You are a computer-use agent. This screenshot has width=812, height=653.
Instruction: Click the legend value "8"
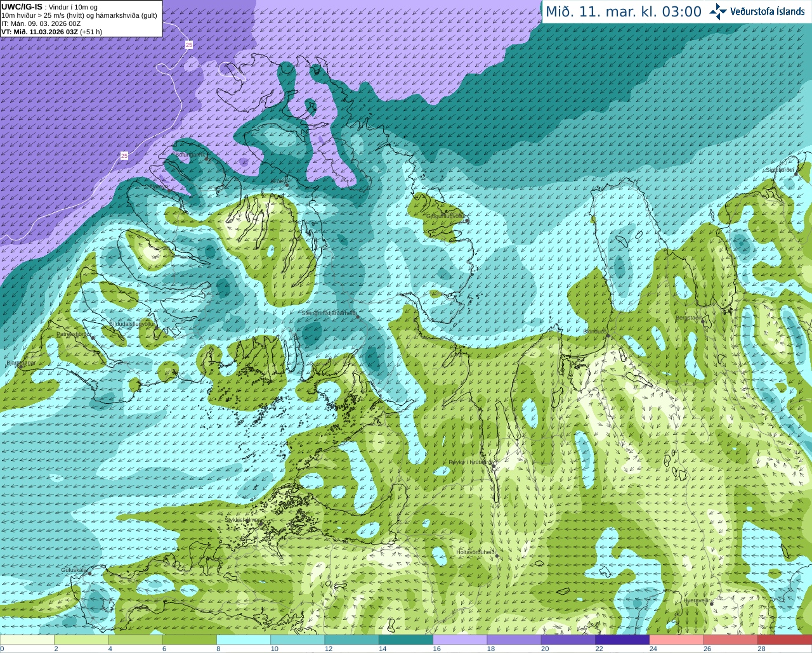(218, 649)
